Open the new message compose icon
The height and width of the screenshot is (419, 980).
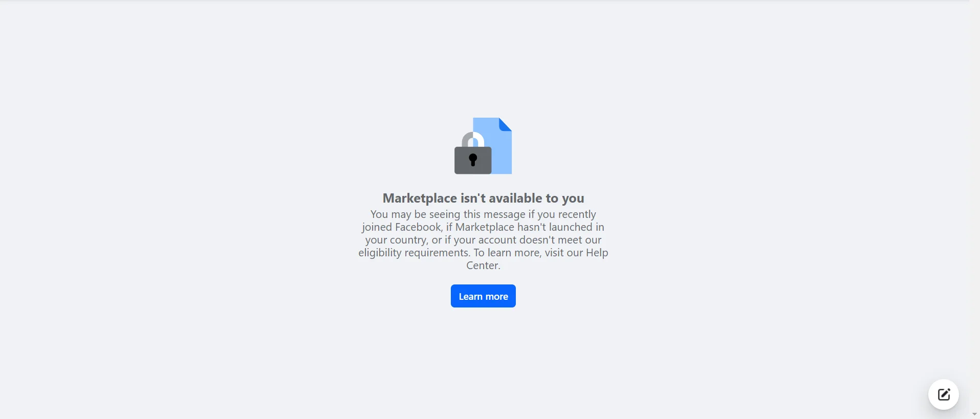[944, 394]
